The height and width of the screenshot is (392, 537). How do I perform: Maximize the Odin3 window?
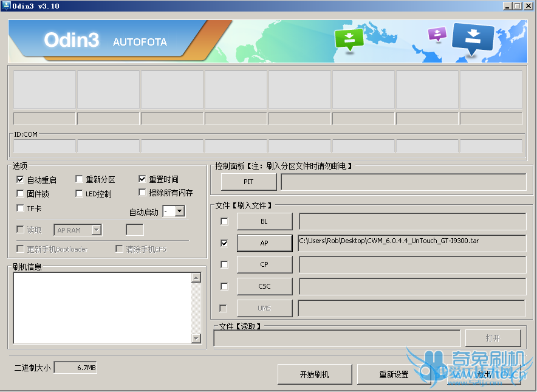pyautogui.click(x=517, y=6)
